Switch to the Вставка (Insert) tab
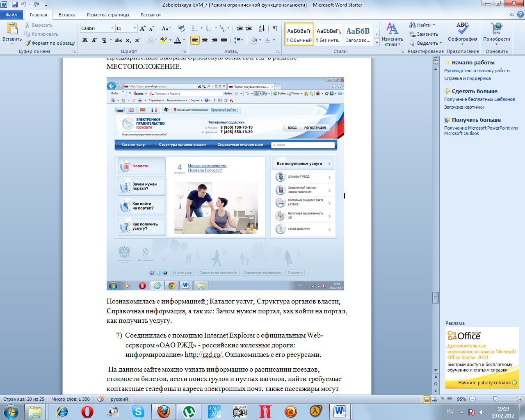This screenshot has height=420, width=525. [x=67, y=15]
